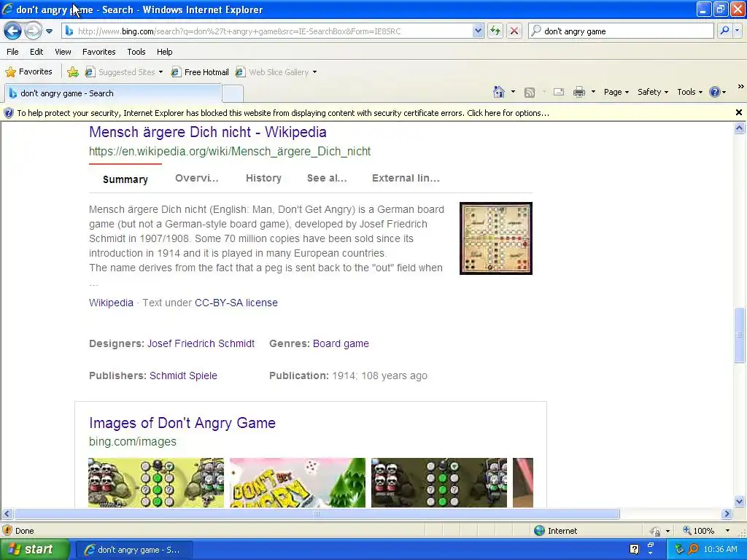The image size is (747, 560).
Task: Open the bing.com/images link
Action: [133, 441]
